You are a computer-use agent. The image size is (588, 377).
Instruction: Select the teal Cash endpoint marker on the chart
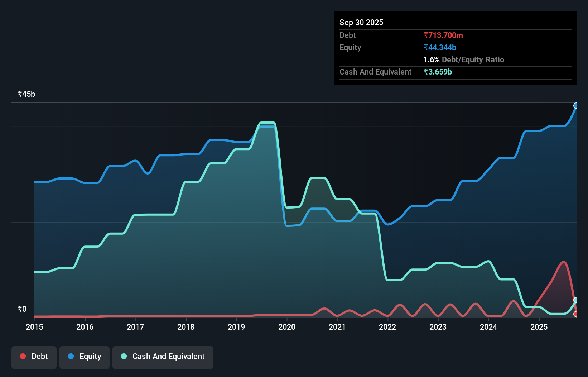pos(576,300)
